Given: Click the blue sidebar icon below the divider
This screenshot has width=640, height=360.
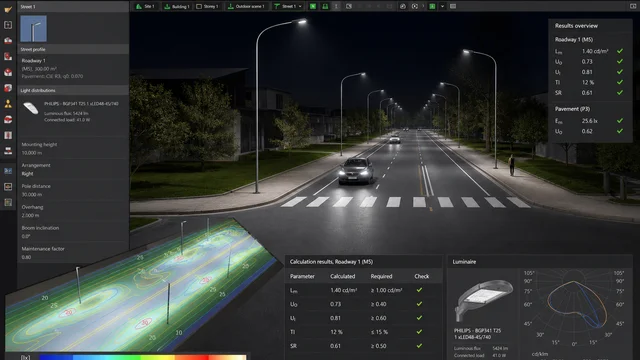Looking at the screenshot, I should tap(8, 171).
